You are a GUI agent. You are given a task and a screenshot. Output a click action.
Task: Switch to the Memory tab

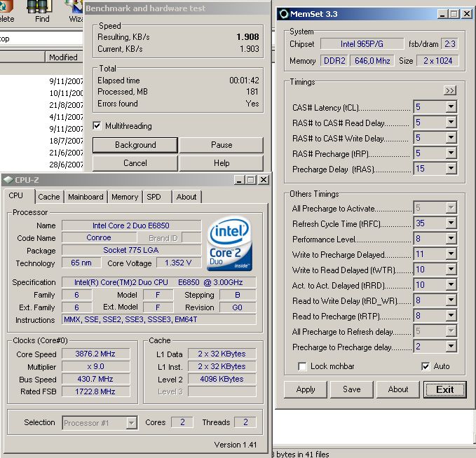tap(125, 197)
